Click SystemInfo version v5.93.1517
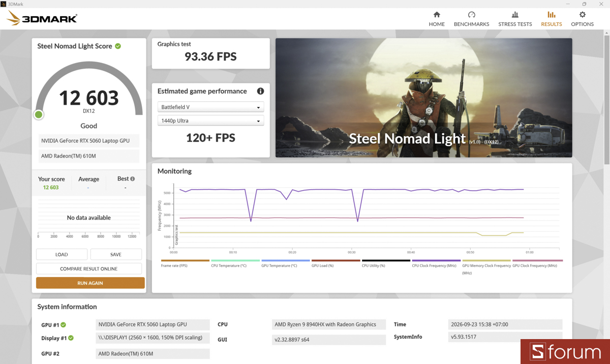Image resolution: width=610 pixels, height=364 pixels. tap(505, 337)
